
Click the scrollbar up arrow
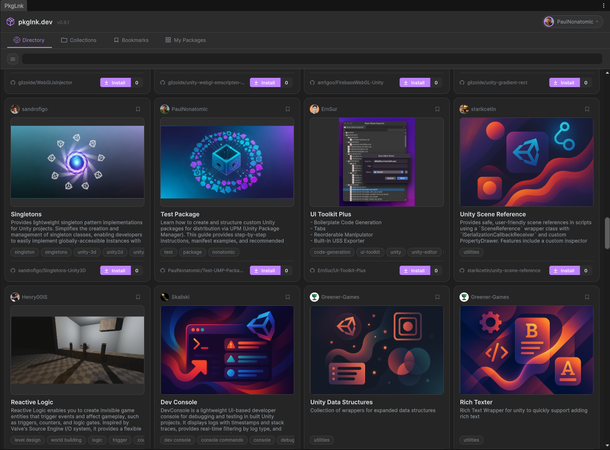click(607, 73)
